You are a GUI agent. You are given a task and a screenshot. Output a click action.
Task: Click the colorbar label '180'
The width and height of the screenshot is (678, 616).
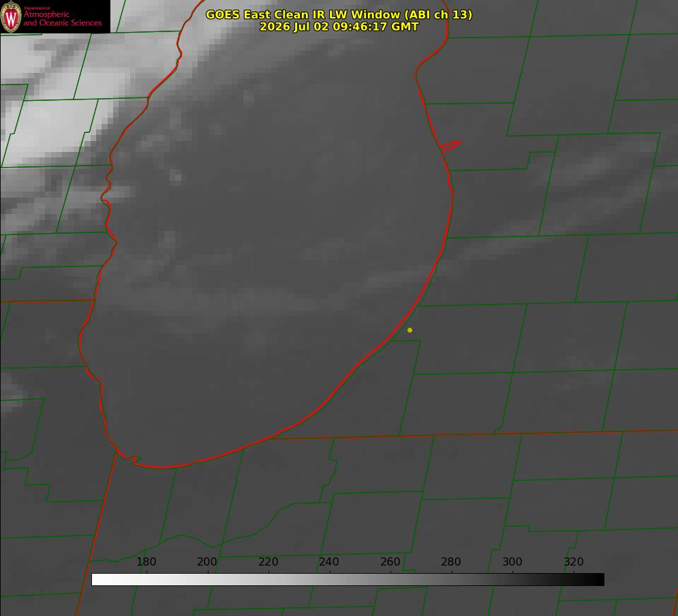click(x=146, y=561)
